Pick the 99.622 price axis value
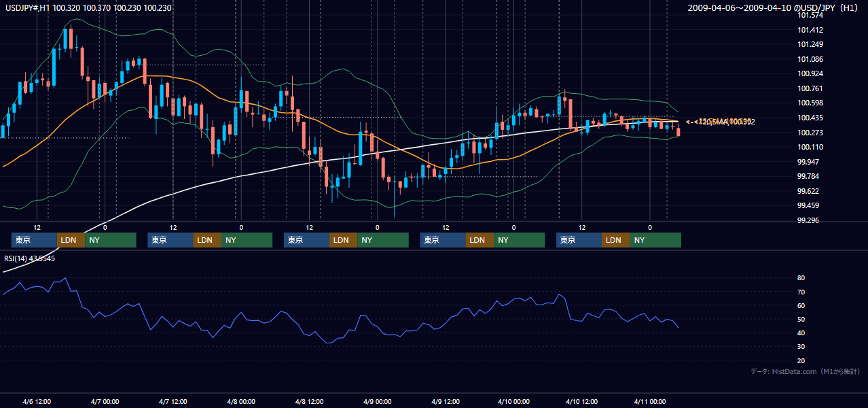This screenshot has width=868, height=408. 808,191
